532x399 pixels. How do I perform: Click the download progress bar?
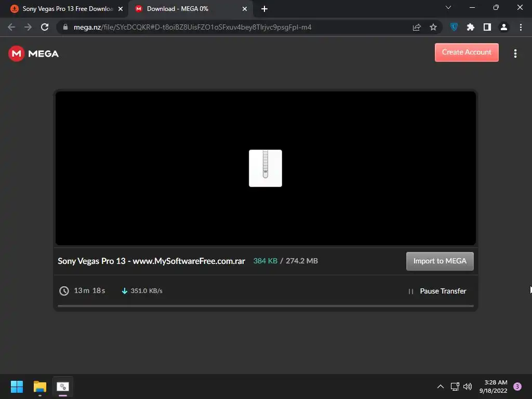pyautogui.click(x=265, y=305)
